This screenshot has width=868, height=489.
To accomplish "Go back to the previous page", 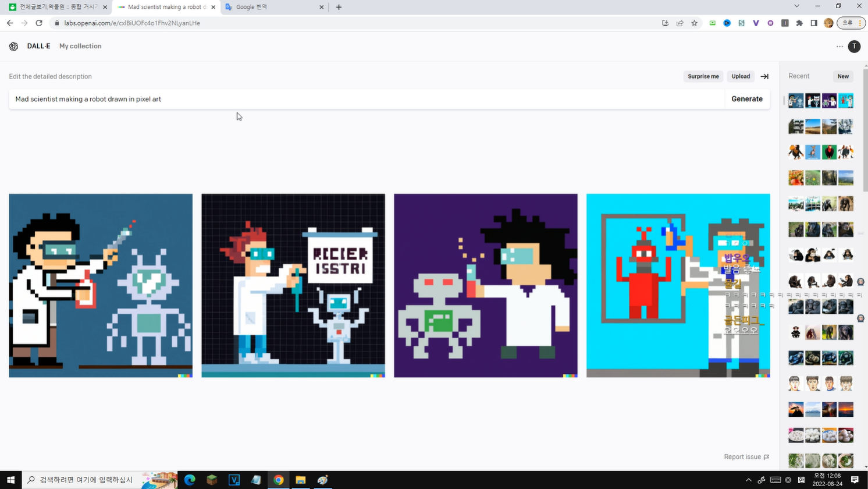I will pos(10,23).
